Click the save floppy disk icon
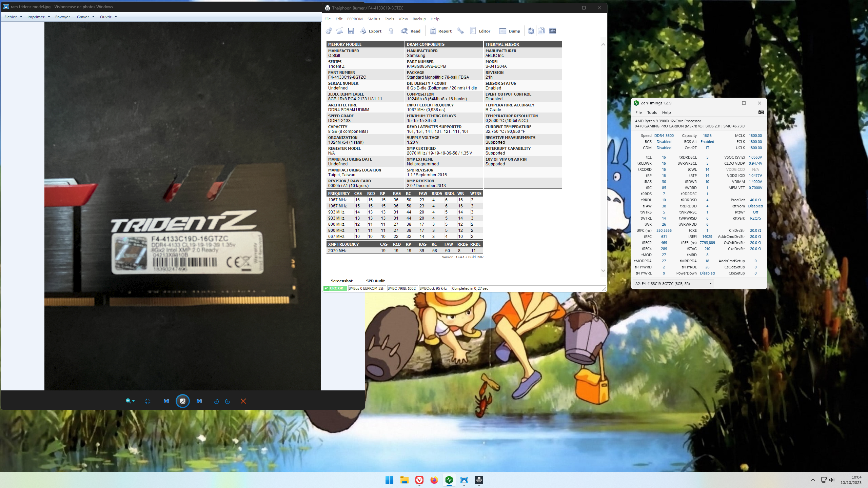 tap(351, 31)
